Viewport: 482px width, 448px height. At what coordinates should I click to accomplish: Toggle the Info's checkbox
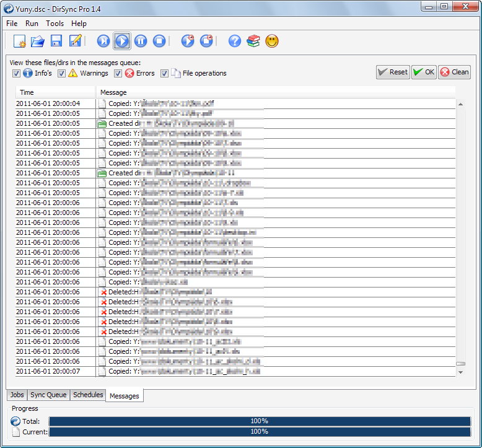[16, 74]
